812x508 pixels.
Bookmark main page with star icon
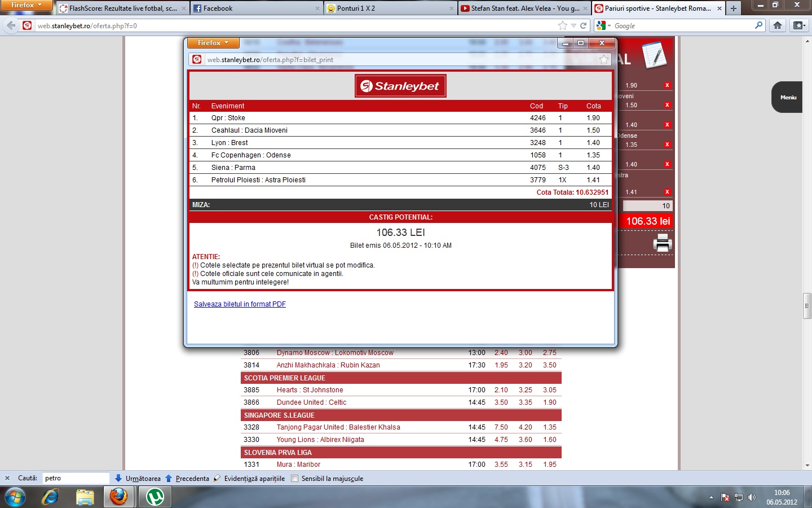coord(563,25)
